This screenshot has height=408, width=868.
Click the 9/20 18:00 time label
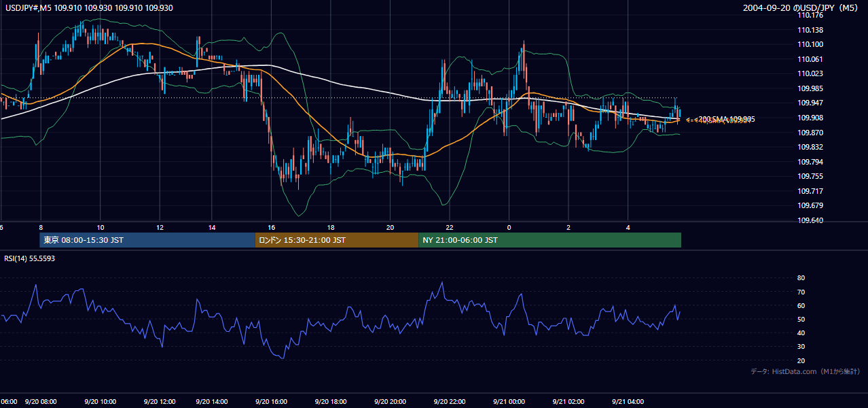[x=330, y=401]
